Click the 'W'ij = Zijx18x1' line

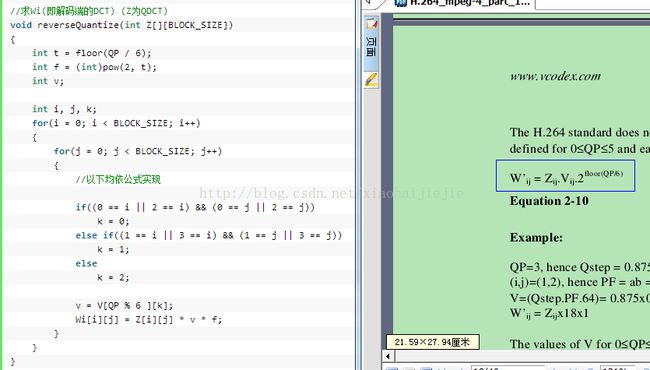tap(549, 313)
